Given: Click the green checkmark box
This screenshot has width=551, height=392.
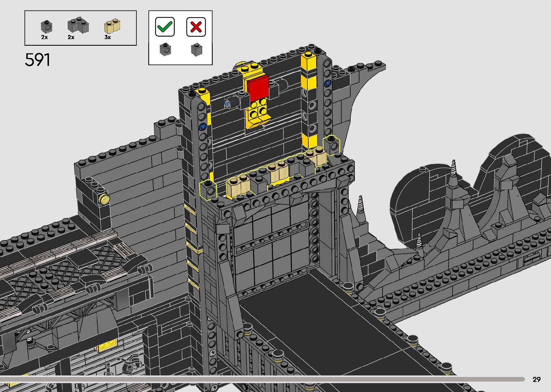Looking at the screenshot, I should coord(165,27).
